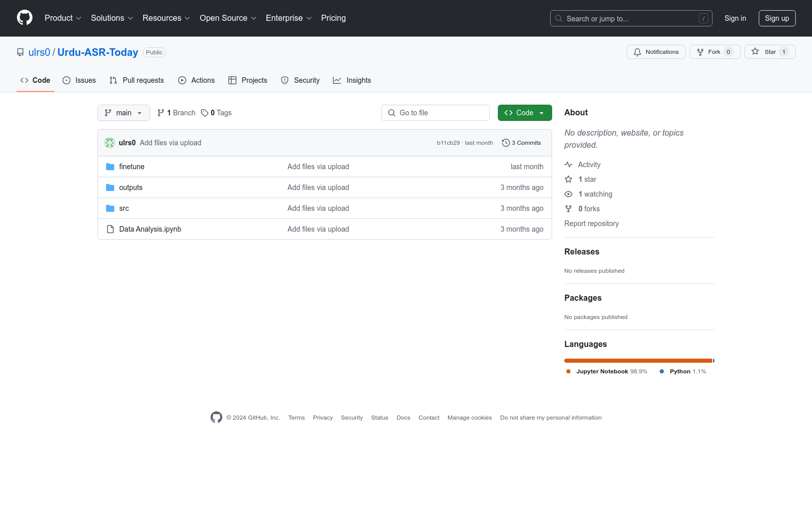Select the Code tab
Image resolution: width=812 pixels, height=508 pixels.
[36, 80]
